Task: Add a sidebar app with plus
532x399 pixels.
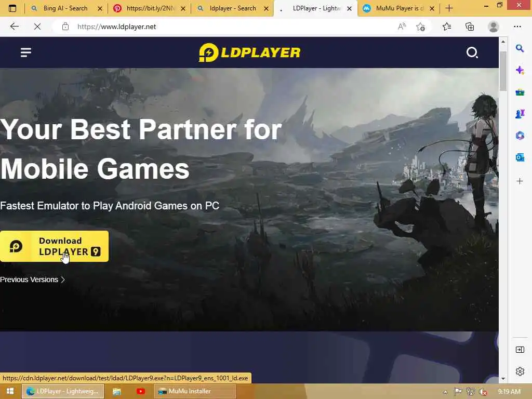Action: pyautogui.click(x=520, y=181)
